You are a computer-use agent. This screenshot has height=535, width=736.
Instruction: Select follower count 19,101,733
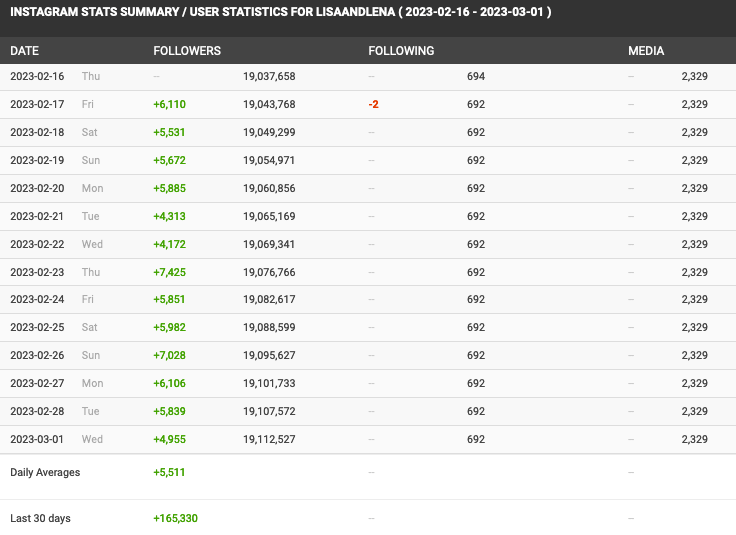click(269, 383)
